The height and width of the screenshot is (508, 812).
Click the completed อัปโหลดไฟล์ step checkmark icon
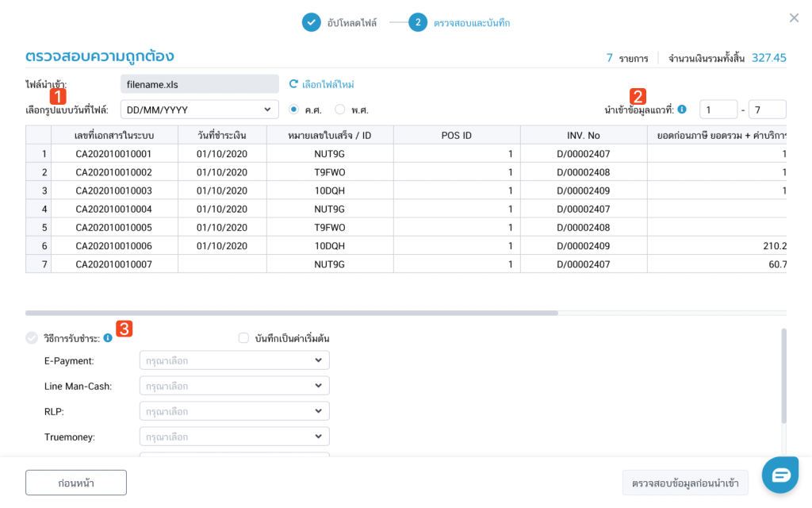(x=311, y=22)
